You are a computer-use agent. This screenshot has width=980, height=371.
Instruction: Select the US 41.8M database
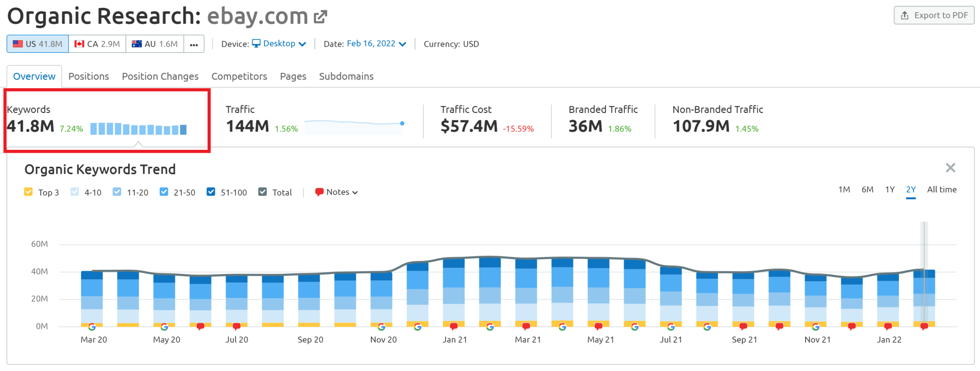(x=38, y=44)
